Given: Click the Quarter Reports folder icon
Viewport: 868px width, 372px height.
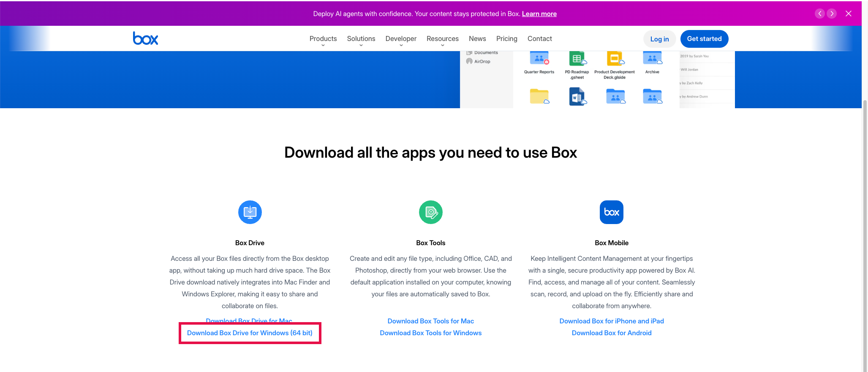Looking at the screenshot, I should point(539,58).
